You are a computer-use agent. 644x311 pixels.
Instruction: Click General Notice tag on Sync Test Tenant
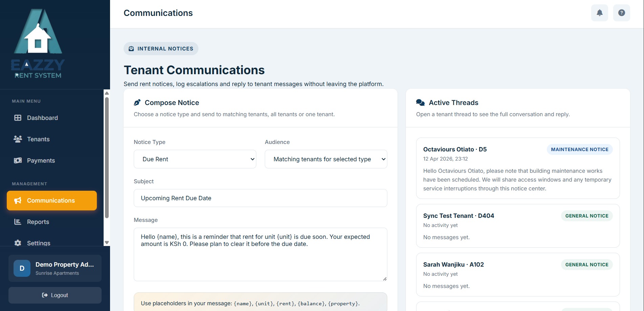coord(586,216)
